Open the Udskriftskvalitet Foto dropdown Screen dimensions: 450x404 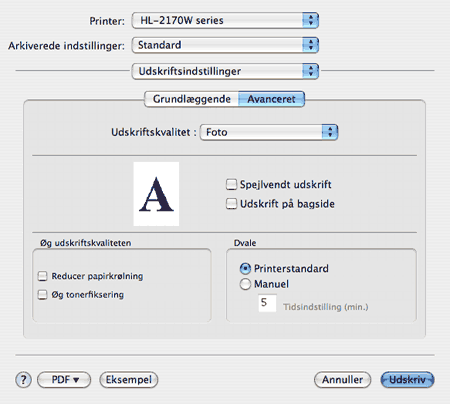269,132
